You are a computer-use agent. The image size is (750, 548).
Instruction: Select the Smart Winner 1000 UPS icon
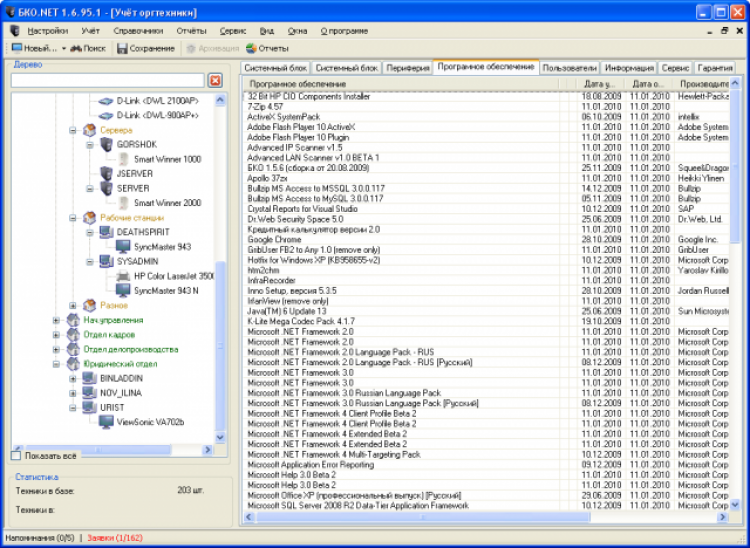point(123,159)
